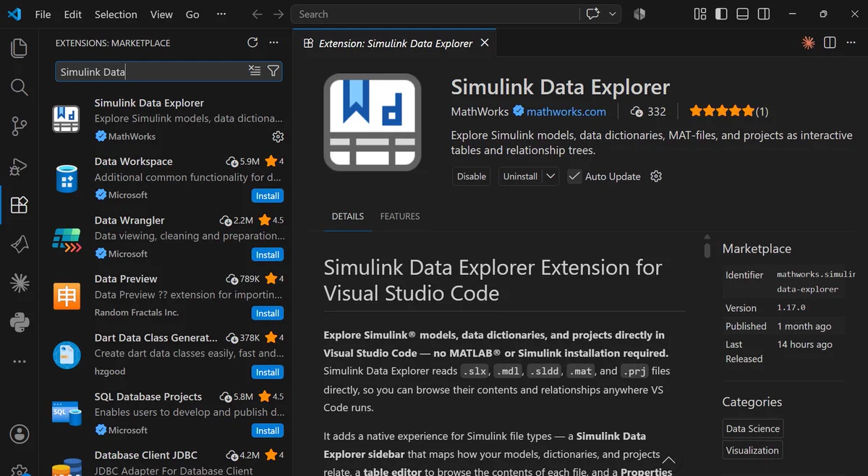Toggle the primary side bar visibility
Image resolution: width=868 pixels, height=476 pixels.
(721, 14)
